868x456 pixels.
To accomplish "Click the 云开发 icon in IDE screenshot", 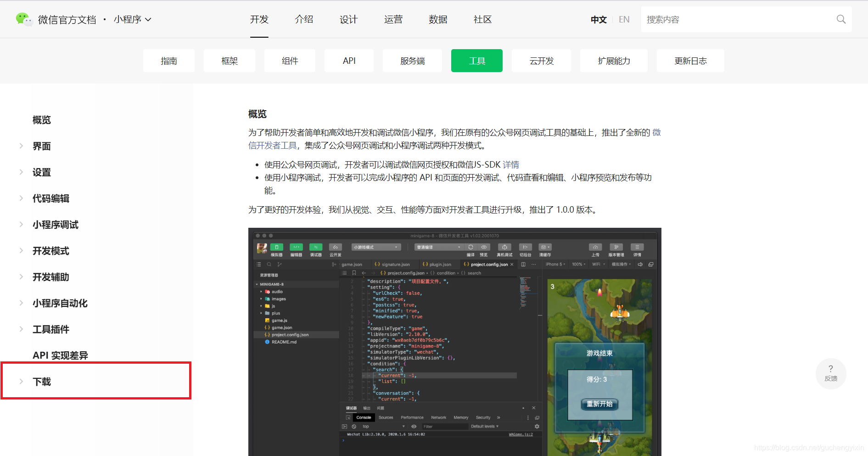I will [336, 247].
